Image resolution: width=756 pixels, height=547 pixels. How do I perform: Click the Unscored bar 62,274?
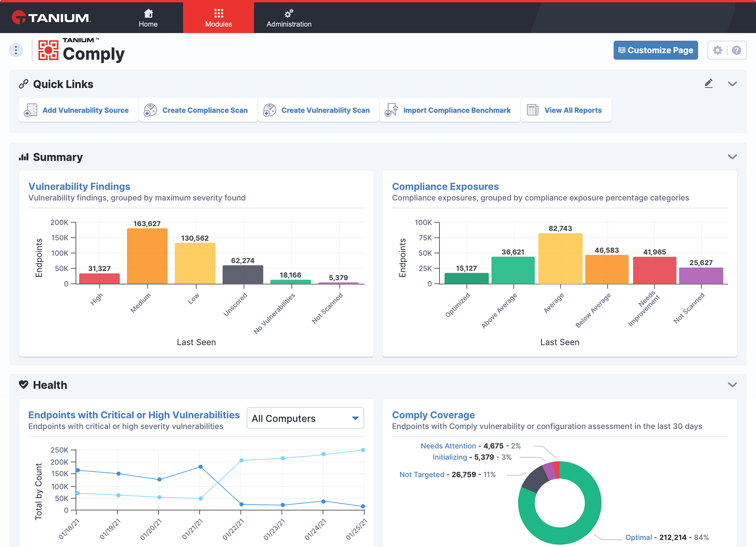tap(243, 275)
